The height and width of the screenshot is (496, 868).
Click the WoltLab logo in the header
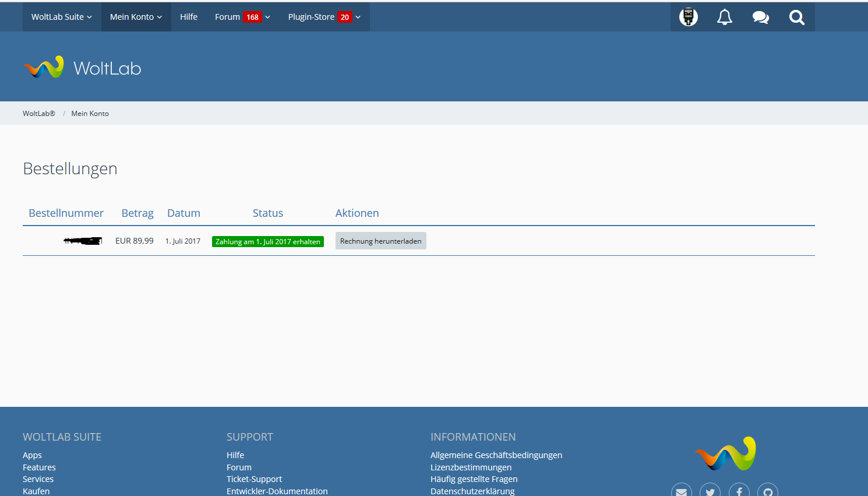(x=82, y=68)
